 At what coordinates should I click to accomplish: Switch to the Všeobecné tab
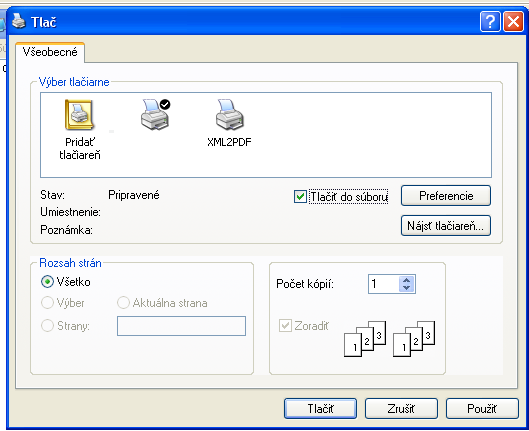50,52
